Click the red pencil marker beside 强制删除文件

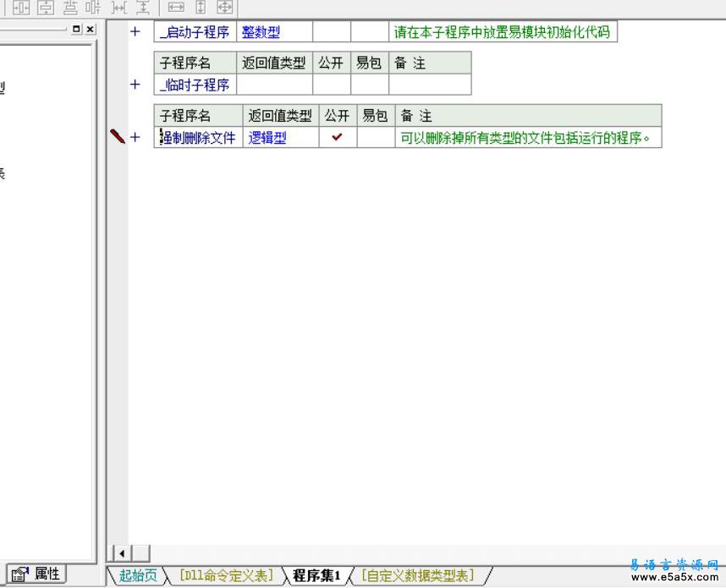(118, 137)
